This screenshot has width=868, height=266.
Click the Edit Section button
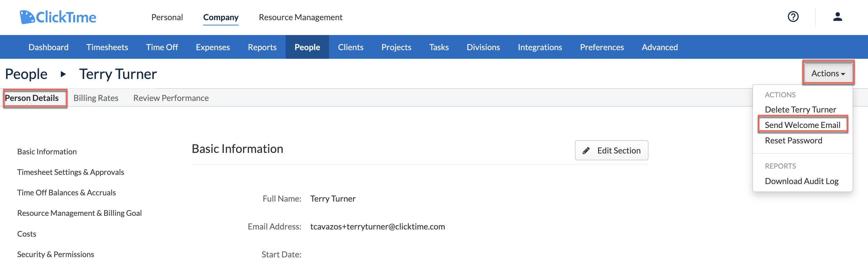(612, 150)
